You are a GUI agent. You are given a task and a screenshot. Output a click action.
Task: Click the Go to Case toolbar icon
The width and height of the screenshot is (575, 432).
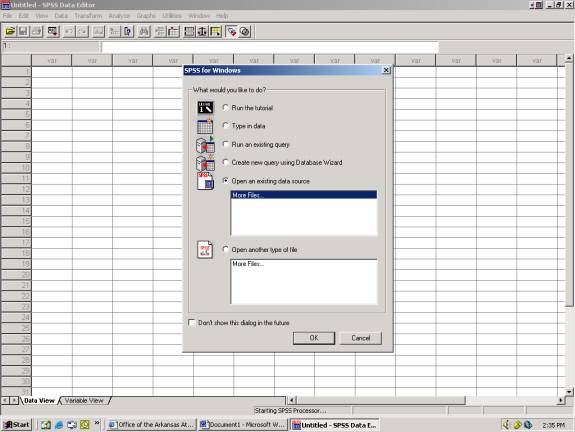click(x=114, y=32)
